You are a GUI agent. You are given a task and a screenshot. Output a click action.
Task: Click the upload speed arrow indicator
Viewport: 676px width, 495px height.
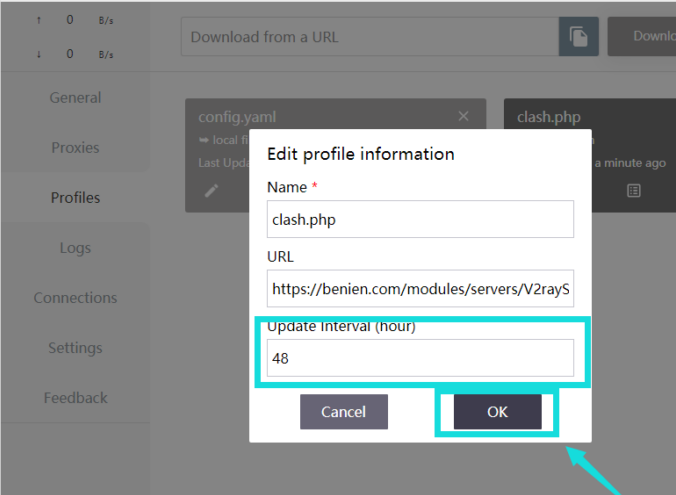click(39, 20)
